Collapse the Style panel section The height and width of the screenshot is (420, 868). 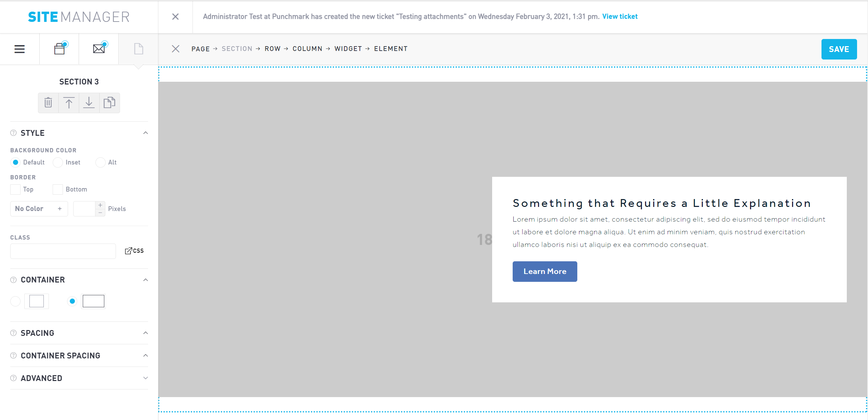[145, 133]
